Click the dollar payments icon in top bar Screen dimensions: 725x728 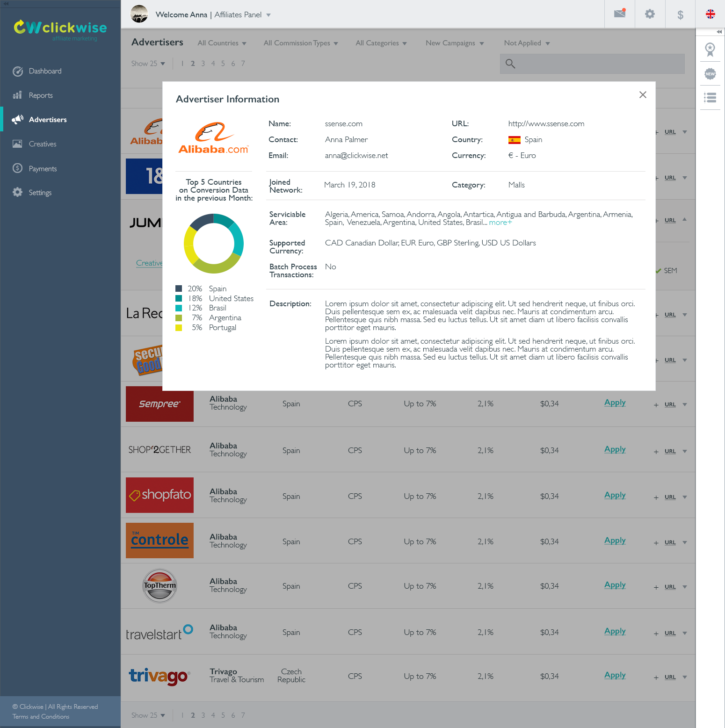pyautogui.click(x=680, y=14)
